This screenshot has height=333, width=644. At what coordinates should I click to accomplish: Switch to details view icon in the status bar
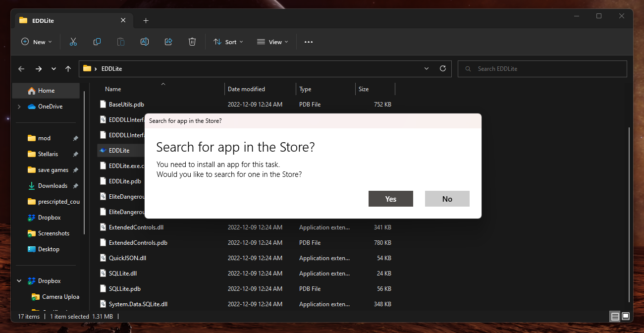pos(615,316)
